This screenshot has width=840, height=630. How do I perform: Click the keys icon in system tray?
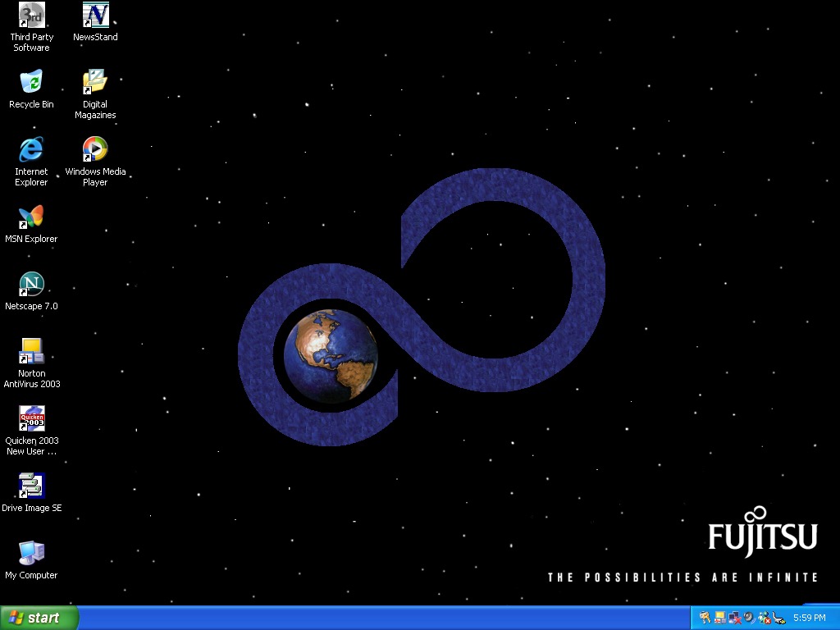705,618
